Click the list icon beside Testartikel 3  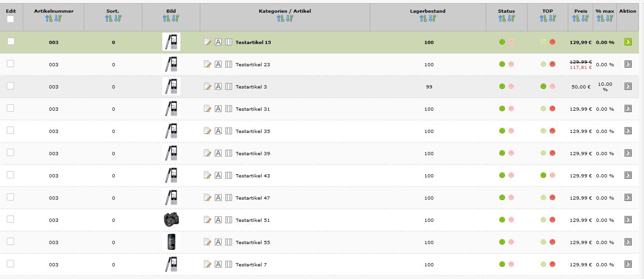point(228,87)
